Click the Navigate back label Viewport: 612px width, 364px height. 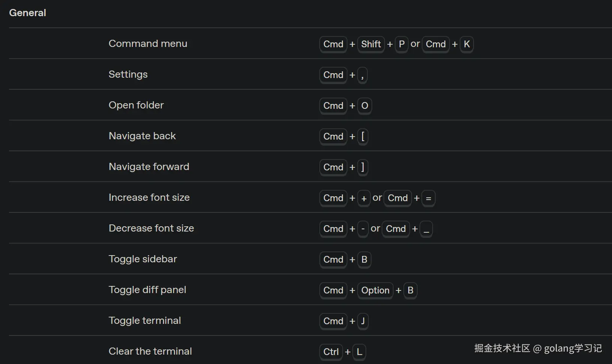pyautogui.click(x=142, y=136)
